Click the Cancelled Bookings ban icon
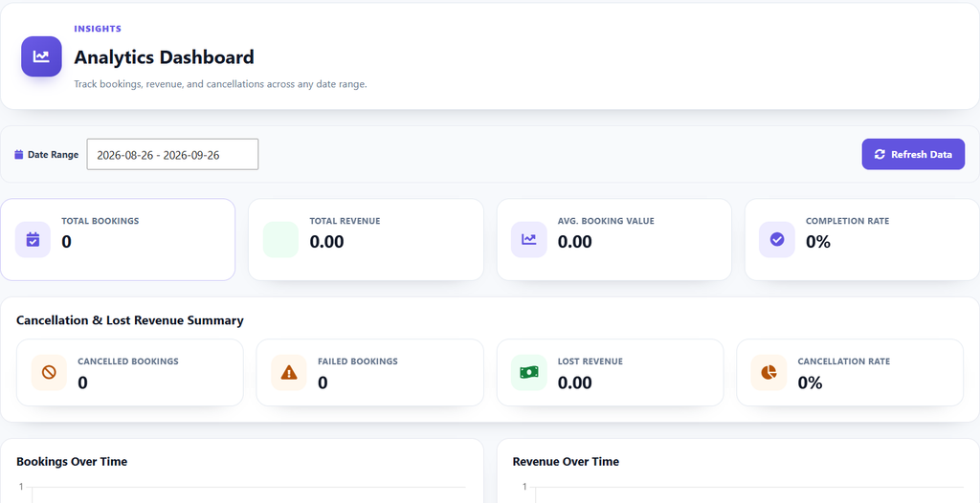 coord(49,372)
